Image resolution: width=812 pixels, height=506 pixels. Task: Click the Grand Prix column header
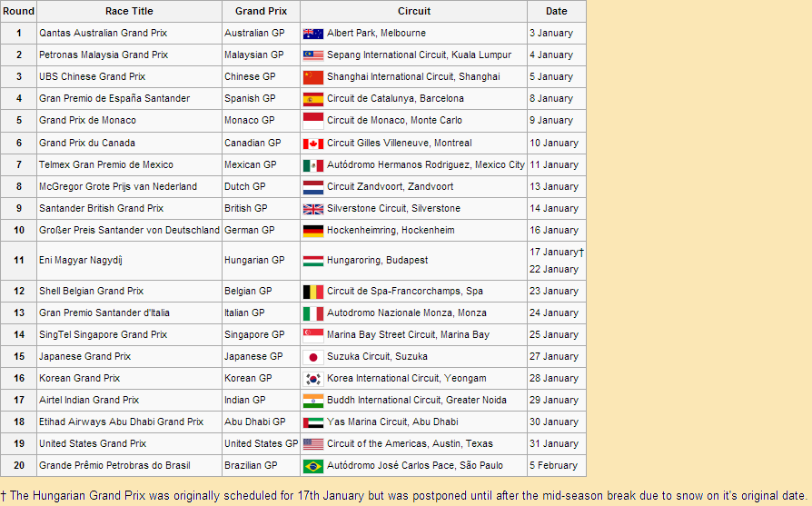261,11
